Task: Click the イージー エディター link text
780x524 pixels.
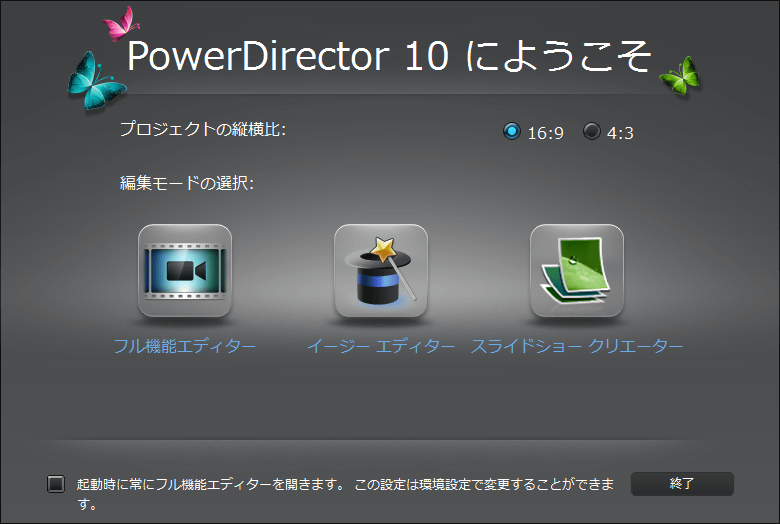Action: [x=381, y=346]
